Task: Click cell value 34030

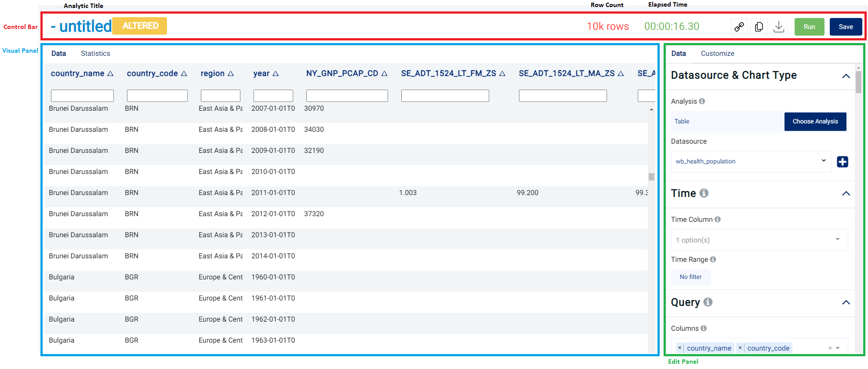Action: [x=314, y=129]
